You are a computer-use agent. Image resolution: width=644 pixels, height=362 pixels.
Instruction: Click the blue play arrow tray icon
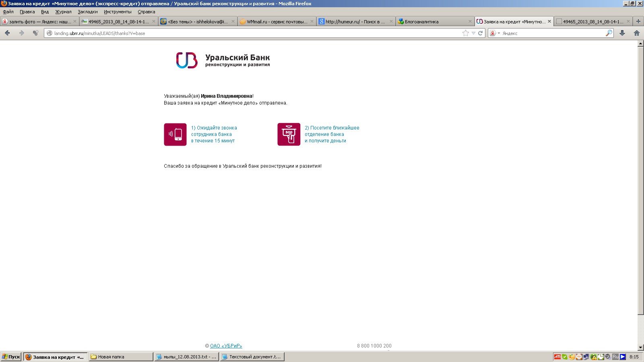(x=623, y=357)
